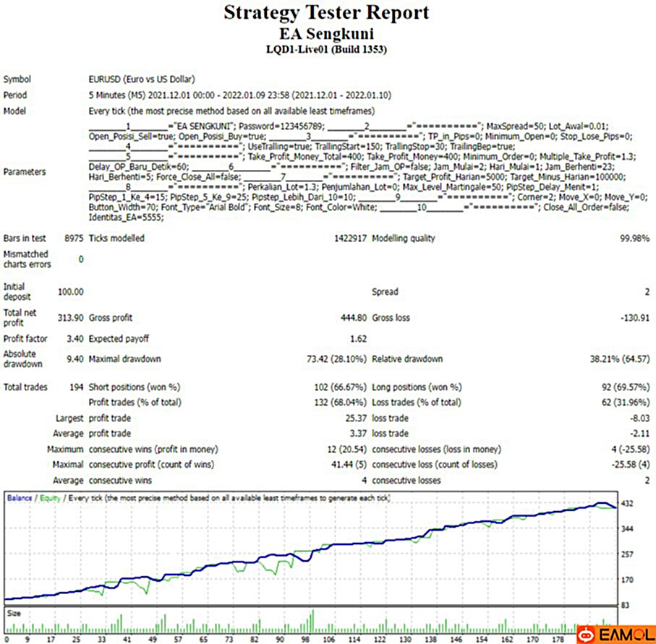Click the "Modelling quality" label
656x644 pixels.
point(404,238)
